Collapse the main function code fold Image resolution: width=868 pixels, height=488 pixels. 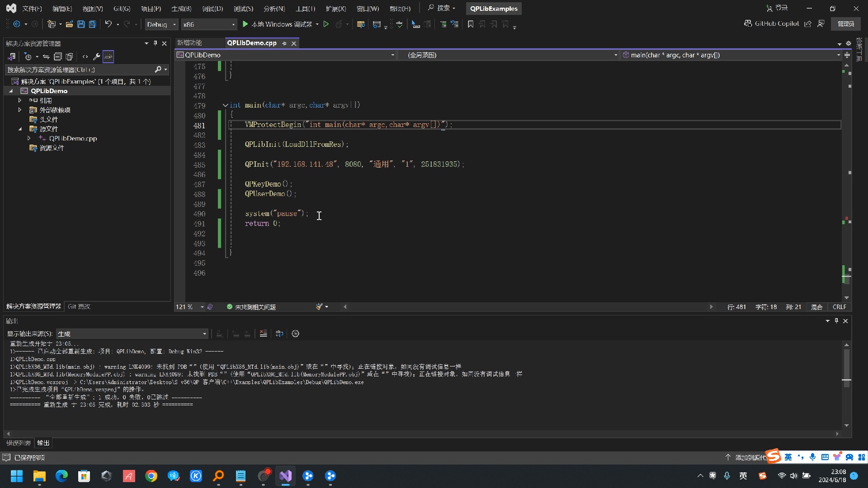click(225, 105)
